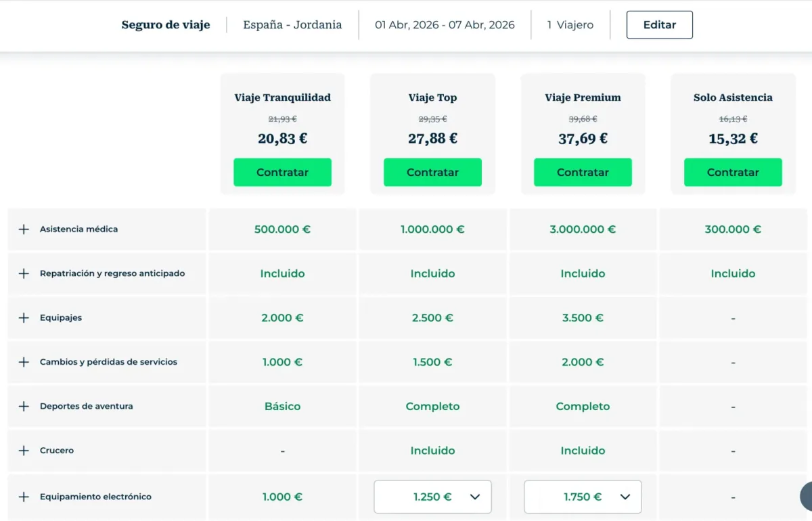812x521 pixels.
Task: Click the 300.000 € medical assistance value
Action: [734, 229]
